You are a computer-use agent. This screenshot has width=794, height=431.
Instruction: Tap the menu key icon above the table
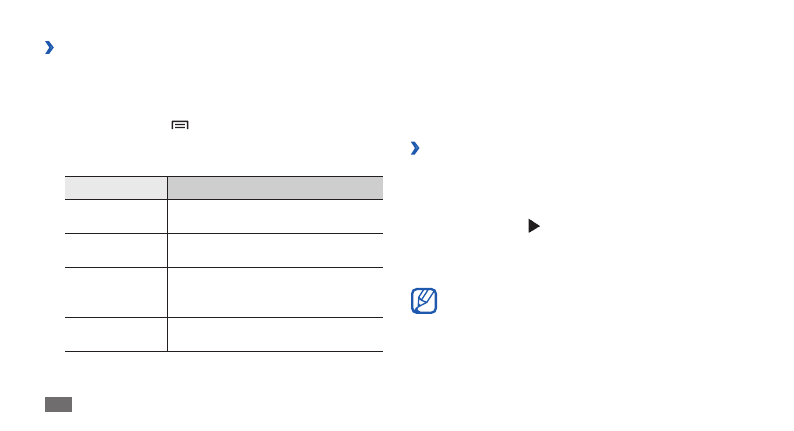[x=180, y=125]
